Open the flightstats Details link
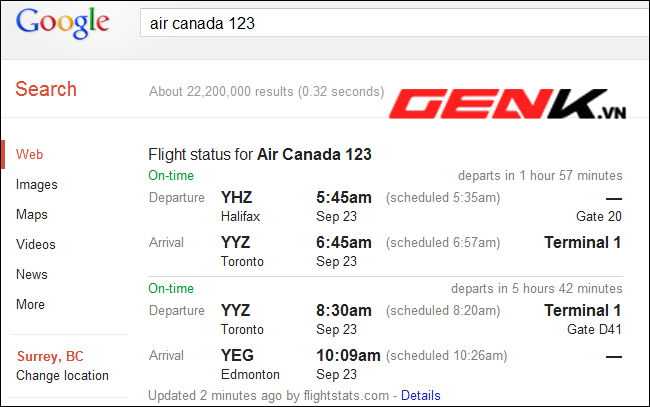The image size is (650, 407). coord(420,395)
